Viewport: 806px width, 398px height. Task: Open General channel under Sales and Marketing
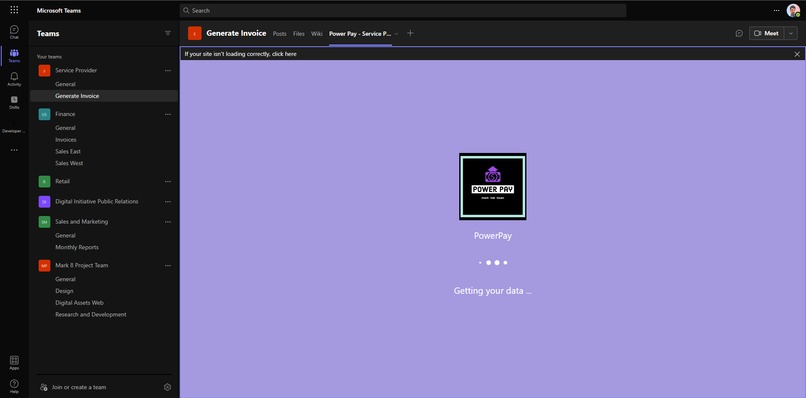[65, 235]
